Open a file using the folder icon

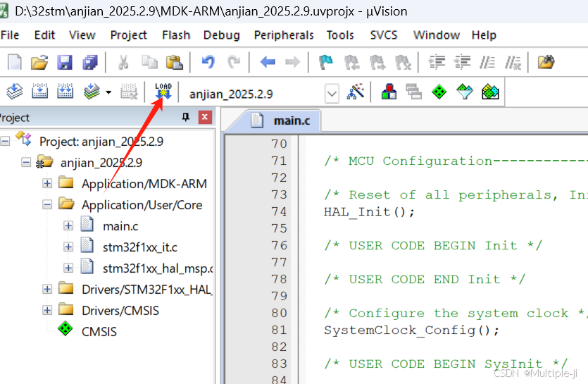click(39, 62)
